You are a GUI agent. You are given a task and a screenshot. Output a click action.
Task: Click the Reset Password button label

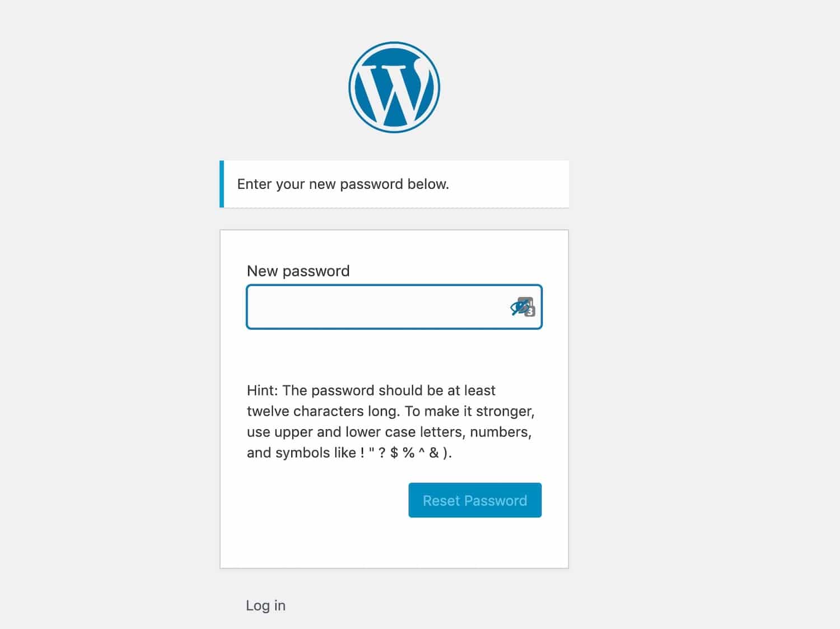pyautogui.click(x=474, y=500)
